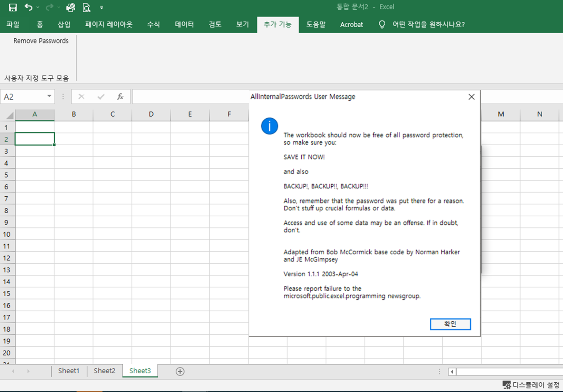
Task: Switch to the 삽입 ribbon tab
Action: 64,24
